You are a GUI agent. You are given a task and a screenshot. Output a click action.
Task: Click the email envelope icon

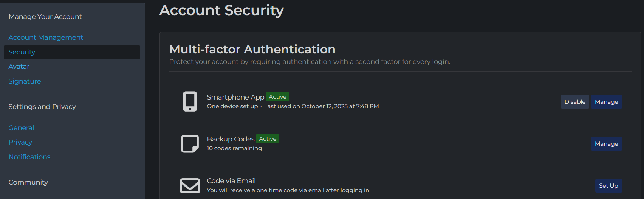190,186
